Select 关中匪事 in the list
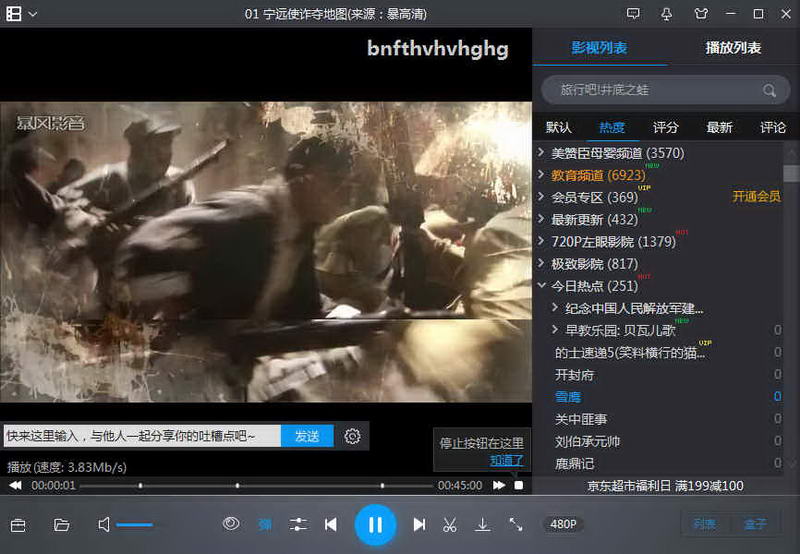 click(581, 419)
